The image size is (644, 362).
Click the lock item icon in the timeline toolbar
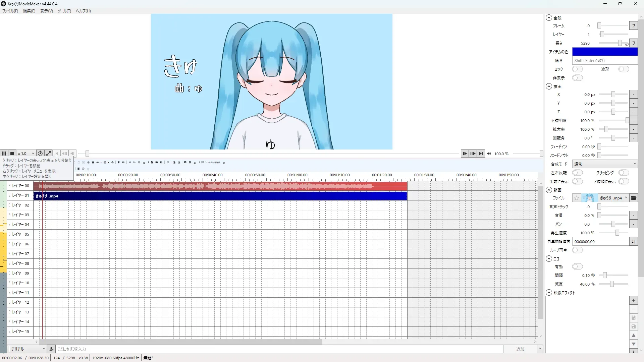(x=93, y=162)
